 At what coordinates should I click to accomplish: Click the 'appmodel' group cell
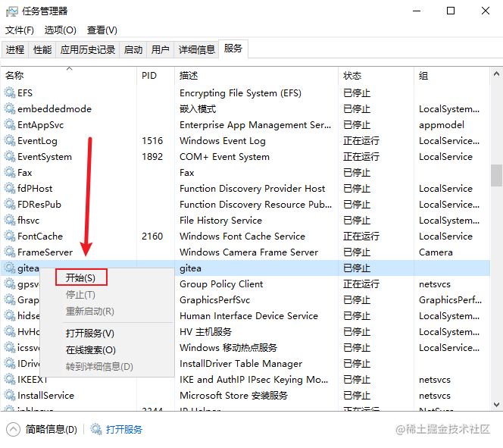pyautogui.click(x=442, y=125)
